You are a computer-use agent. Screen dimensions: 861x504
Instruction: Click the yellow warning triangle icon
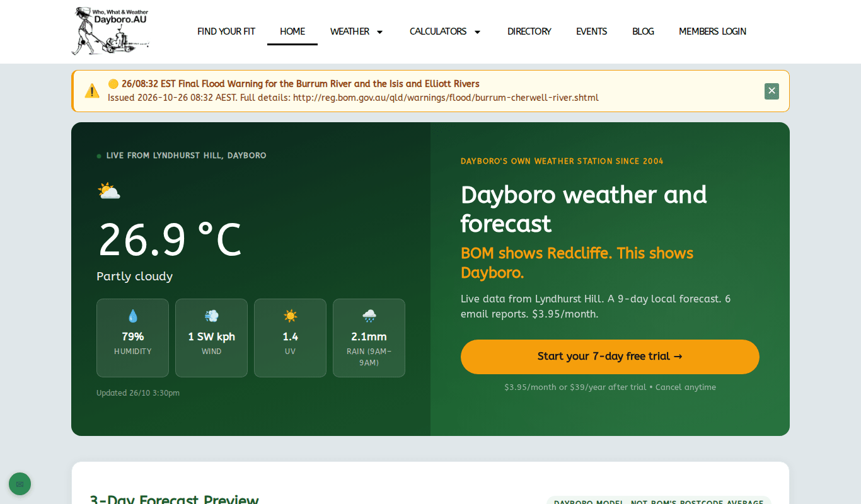(x=92, y=91)
